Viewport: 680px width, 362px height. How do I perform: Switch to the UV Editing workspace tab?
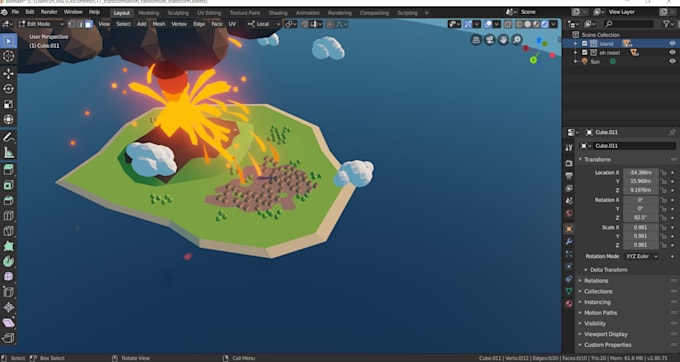click(x=209, y=13)
